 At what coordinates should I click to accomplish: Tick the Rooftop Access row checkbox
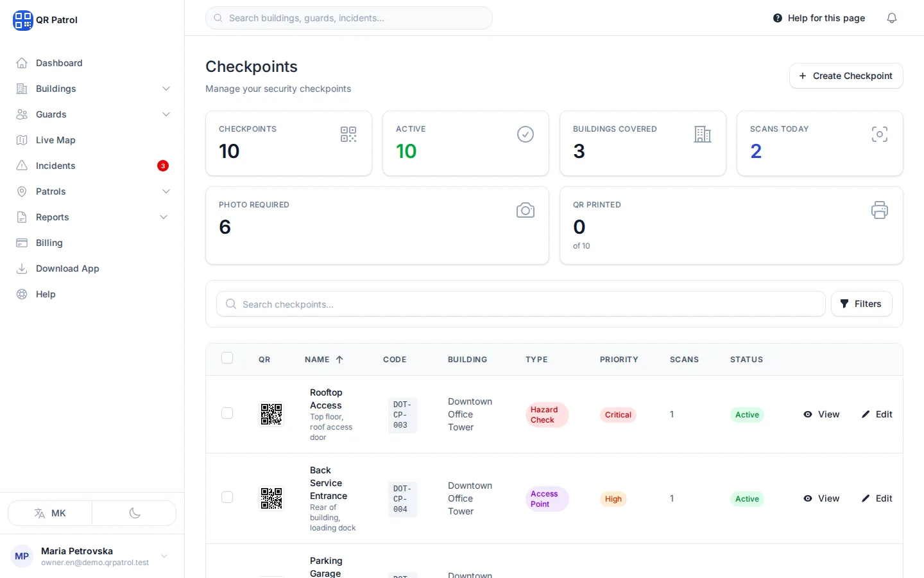pos(227,413)
